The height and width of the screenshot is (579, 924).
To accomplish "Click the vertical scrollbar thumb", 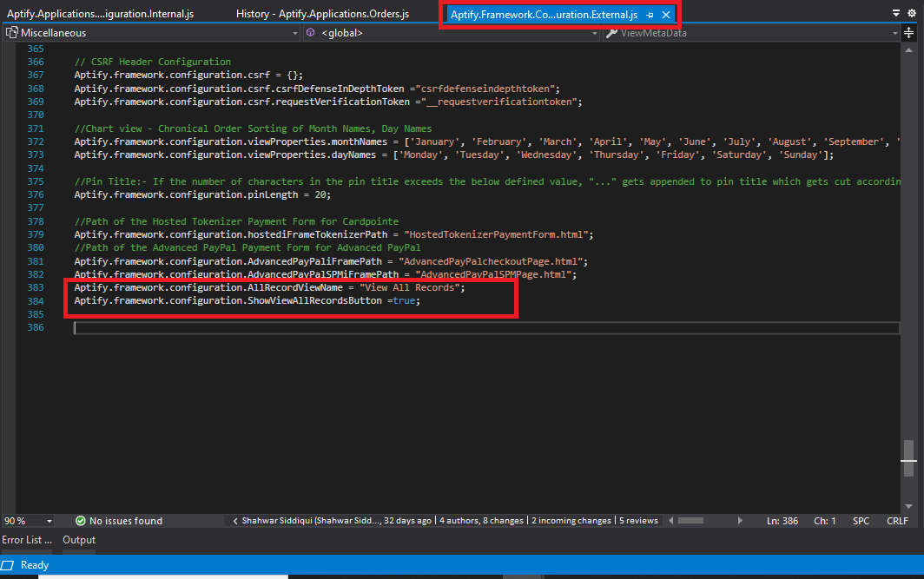I will point(908,458).
